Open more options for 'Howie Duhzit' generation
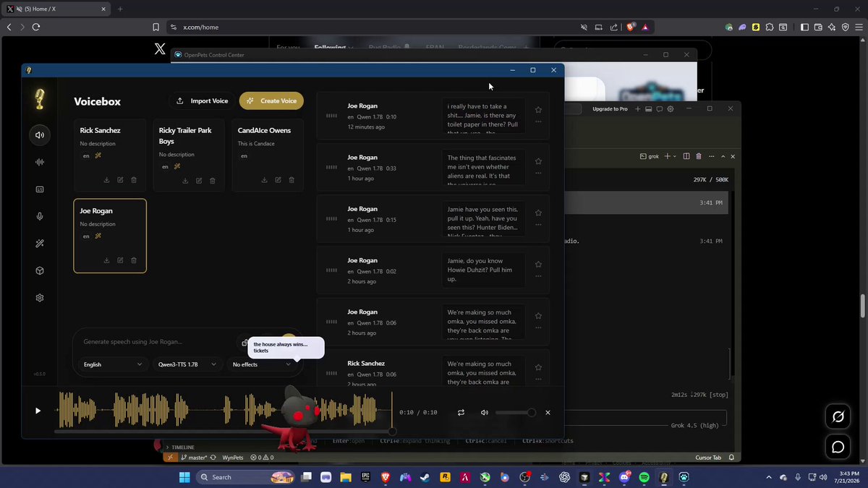The width and height of the screenshot is (868, 488). point(538,276)
